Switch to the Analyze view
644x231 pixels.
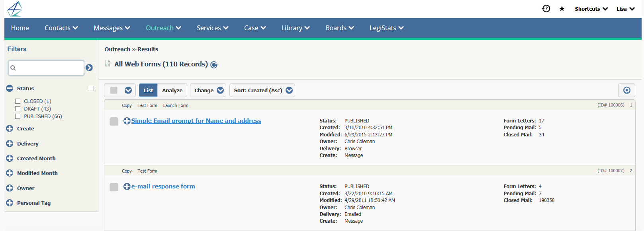click(172, 90)
